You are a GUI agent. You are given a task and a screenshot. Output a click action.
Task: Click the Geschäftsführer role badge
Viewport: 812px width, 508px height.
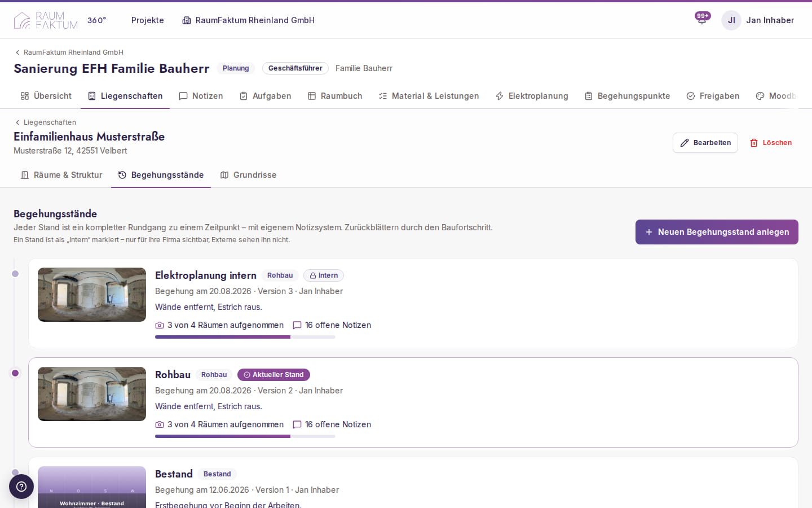(295, 68)
